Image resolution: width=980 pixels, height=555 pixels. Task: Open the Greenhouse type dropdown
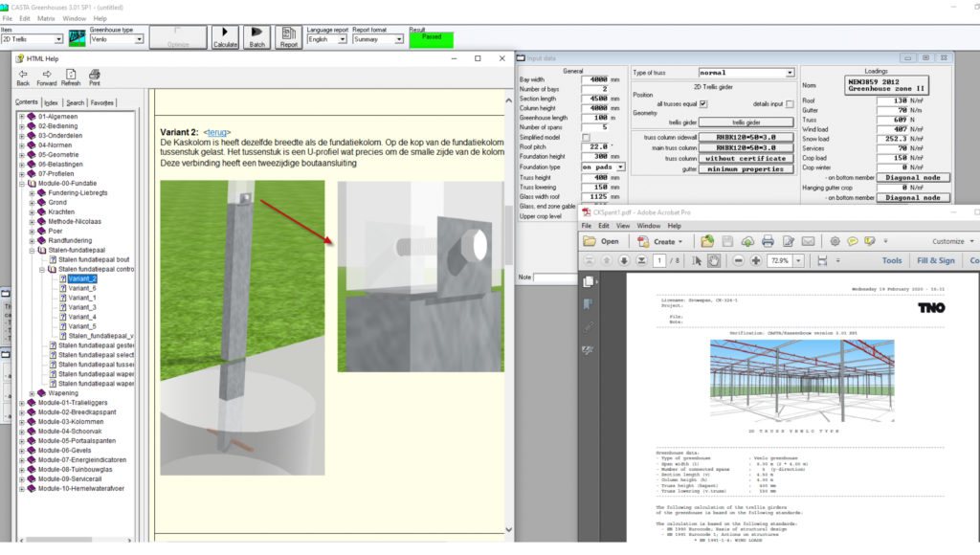(x=139, y=40)
